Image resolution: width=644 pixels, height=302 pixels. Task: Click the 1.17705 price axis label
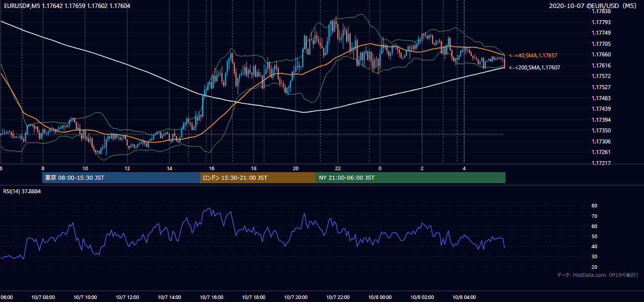tap(601, 44)
